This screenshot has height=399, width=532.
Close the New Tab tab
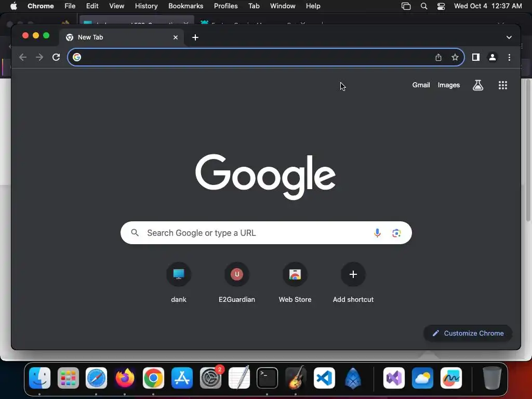click(x=176, y=37)
